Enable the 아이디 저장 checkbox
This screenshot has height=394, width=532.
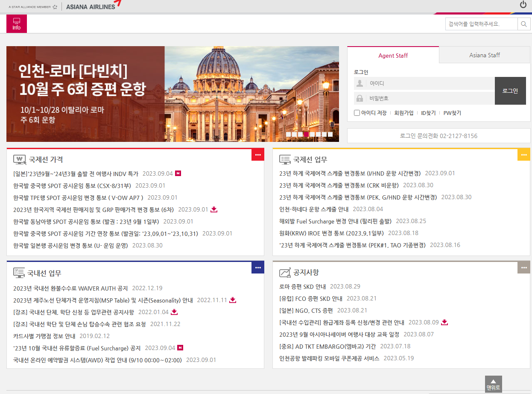tap(357, 112)
